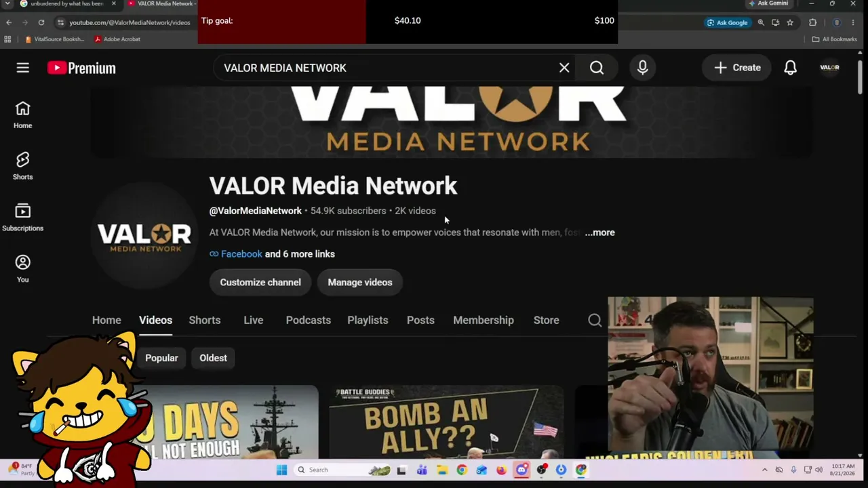
Task: Click the @ValorMediaNetwork channel handle
Action: point(256,211)
